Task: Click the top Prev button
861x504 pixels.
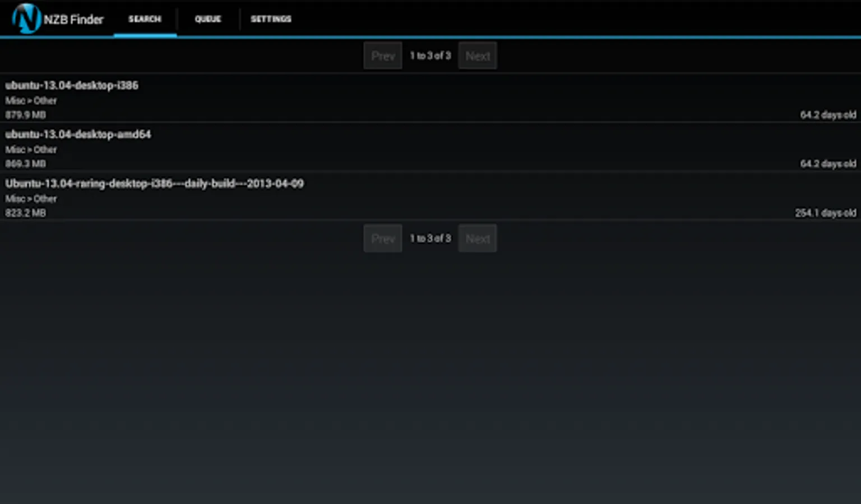Action: 383,55
